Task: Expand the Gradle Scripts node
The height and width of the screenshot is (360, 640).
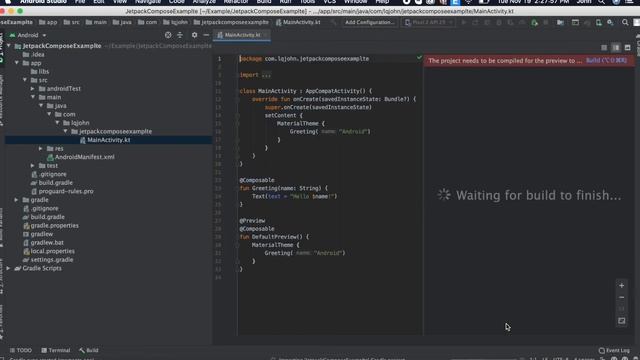Action: click(8, 268)
